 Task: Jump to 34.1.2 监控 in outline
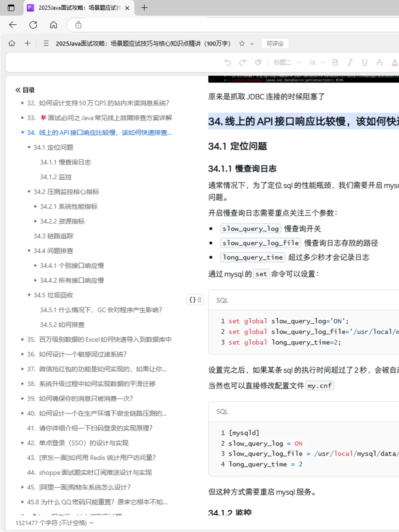tap(56, 177)
